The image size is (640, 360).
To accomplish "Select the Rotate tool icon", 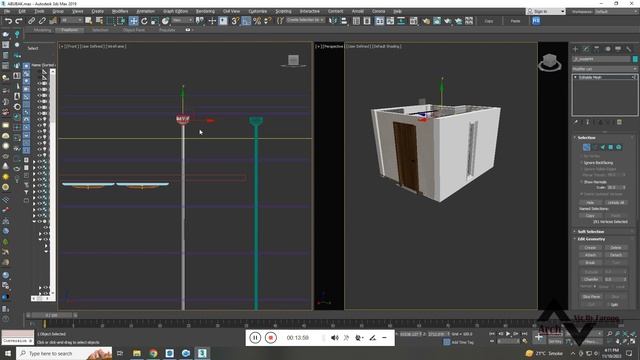I will click(144, 21).
